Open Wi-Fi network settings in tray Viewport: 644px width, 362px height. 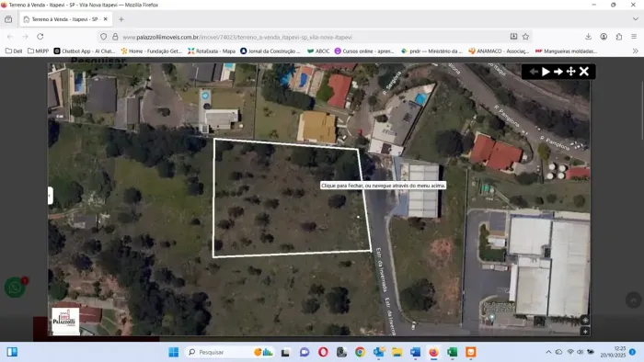(570, 352)
